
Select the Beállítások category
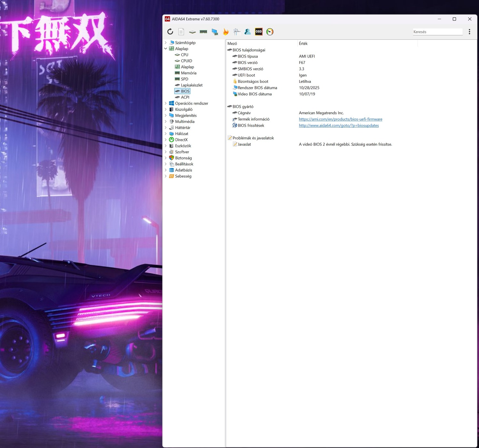click(x=184, y=164)
